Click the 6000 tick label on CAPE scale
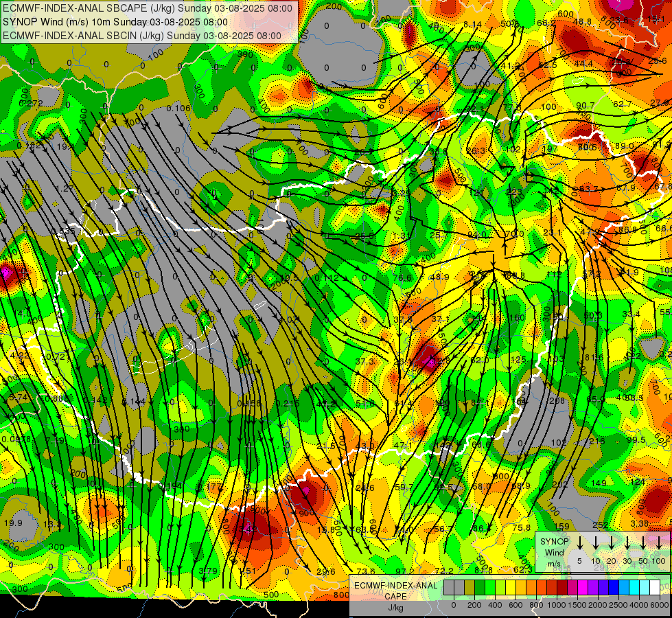The image size is (672, 618). point(660,605)
